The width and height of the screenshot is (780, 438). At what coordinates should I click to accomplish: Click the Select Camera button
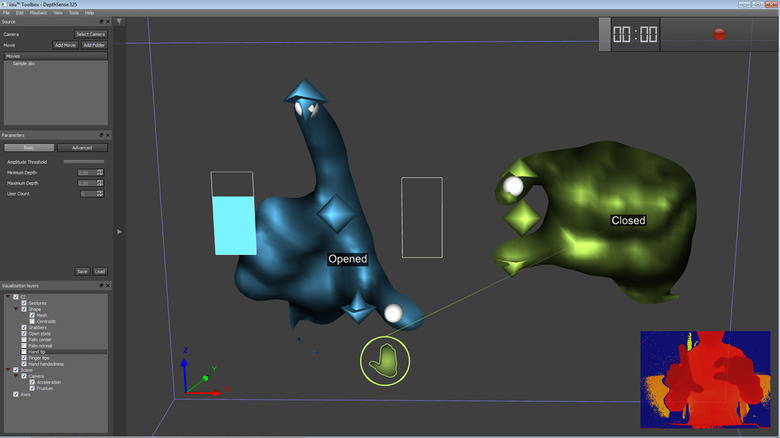pyautogui.click(x=90, y=34)
